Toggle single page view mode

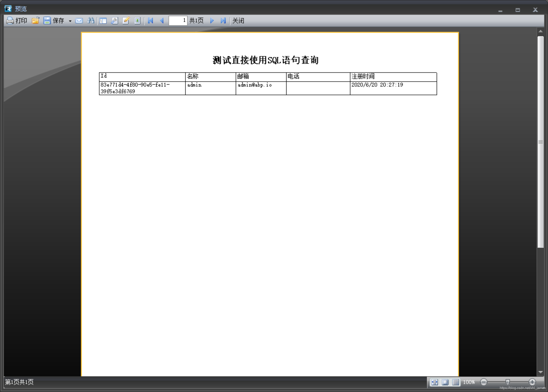tap(445, 382)
